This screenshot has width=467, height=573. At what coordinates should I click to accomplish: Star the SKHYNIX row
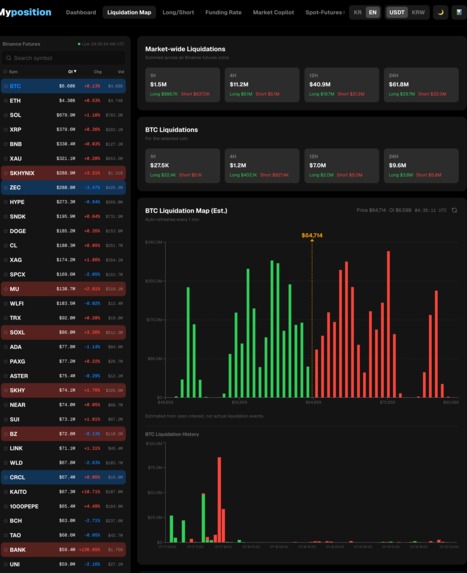[x=5, y=173]
